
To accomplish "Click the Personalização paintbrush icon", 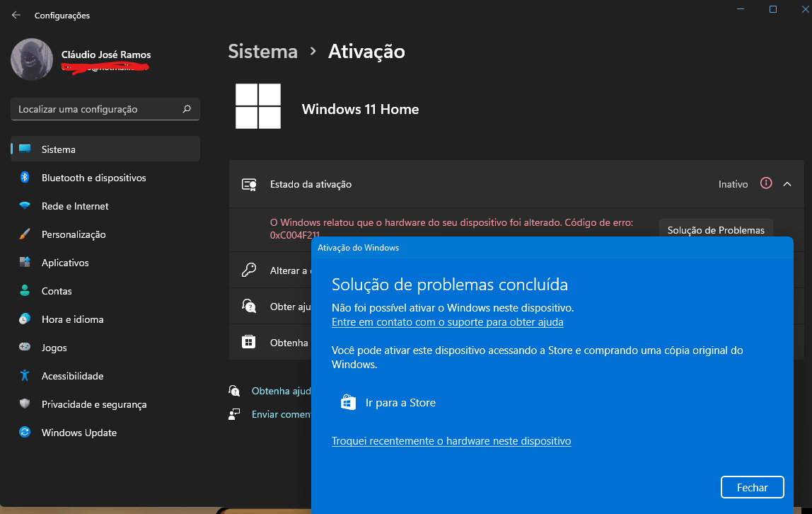I will tap(24, 234).
